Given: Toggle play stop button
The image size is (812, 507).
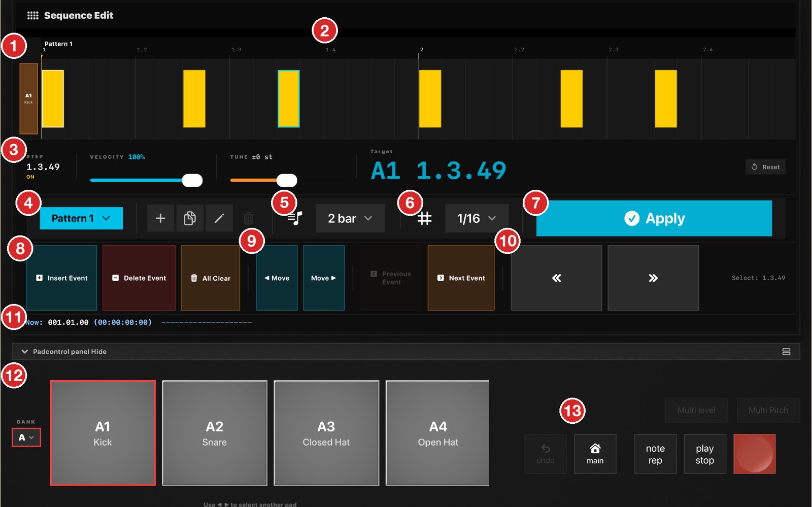Looking at the screenshot, I should point(705,454).
